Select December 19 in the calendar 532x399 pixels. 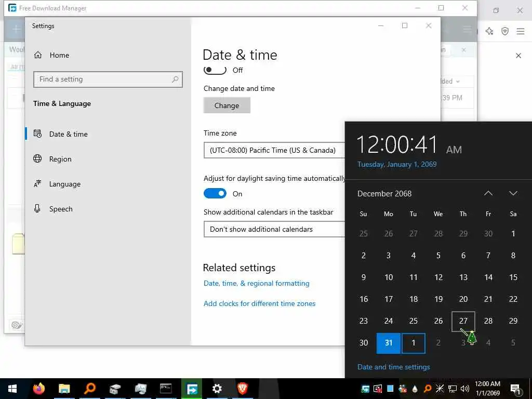438,299
